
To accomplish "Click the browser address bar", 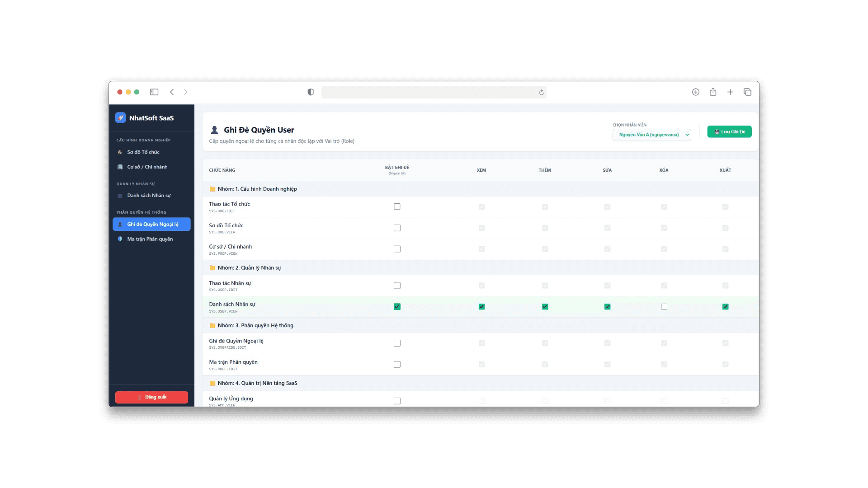I will (434, 92).
